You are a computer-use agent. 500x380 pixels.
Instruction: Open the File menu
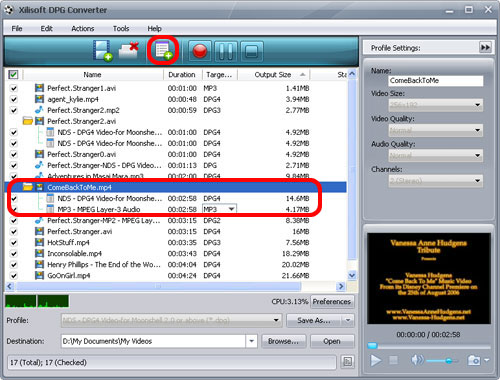tap(17, 29)
